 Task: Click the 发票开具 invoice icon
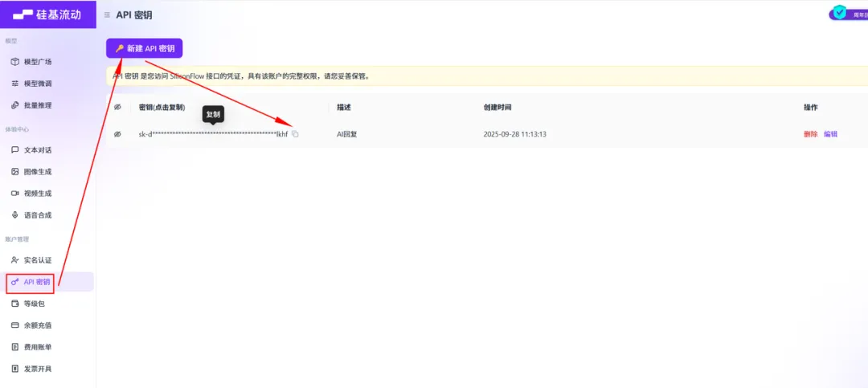15,369
